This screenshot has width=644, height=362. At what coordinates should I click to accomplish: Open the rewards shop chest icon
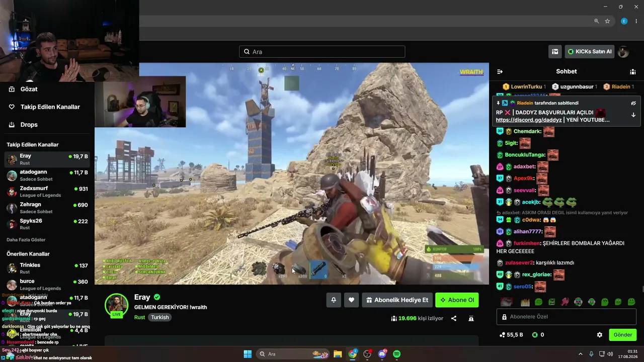(555, 52)
